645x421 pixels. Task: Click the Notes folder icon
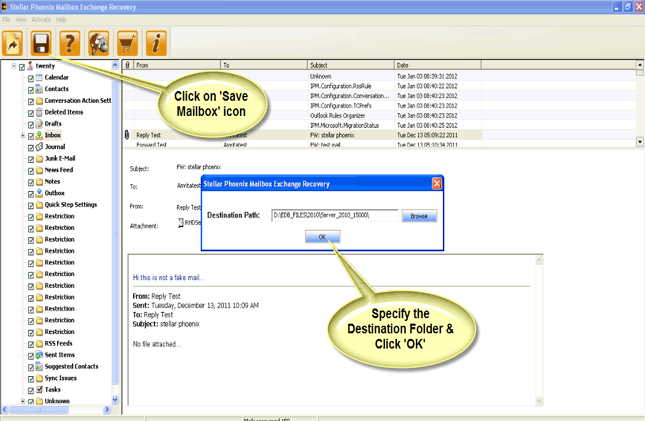point(39,181)
